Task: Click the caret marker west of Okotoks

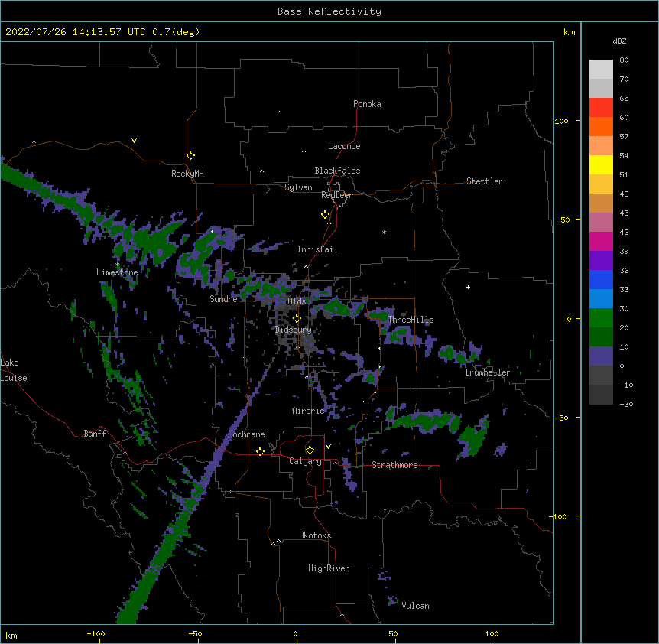Action: coord(278,541)
